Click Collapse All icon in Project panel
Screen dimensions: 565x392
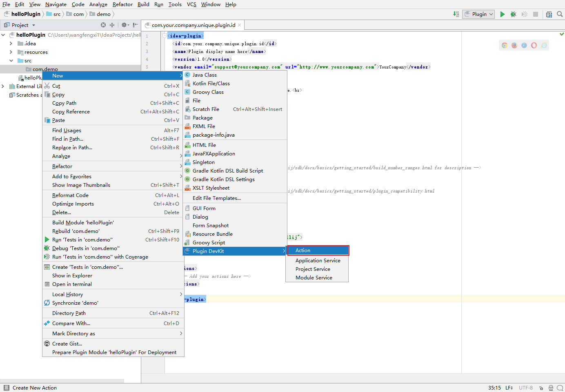coord(112,25)
